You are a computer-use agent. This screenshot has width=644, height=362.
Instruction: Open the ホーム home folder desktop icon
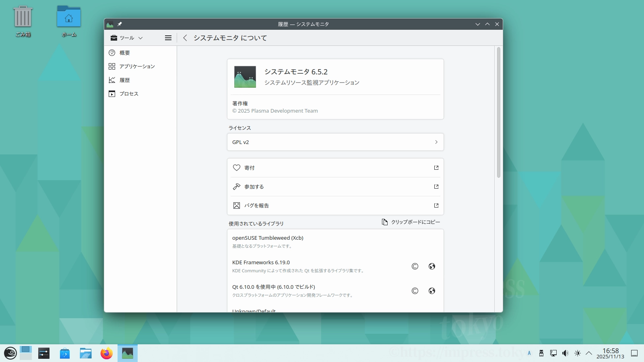click(69, 21)
